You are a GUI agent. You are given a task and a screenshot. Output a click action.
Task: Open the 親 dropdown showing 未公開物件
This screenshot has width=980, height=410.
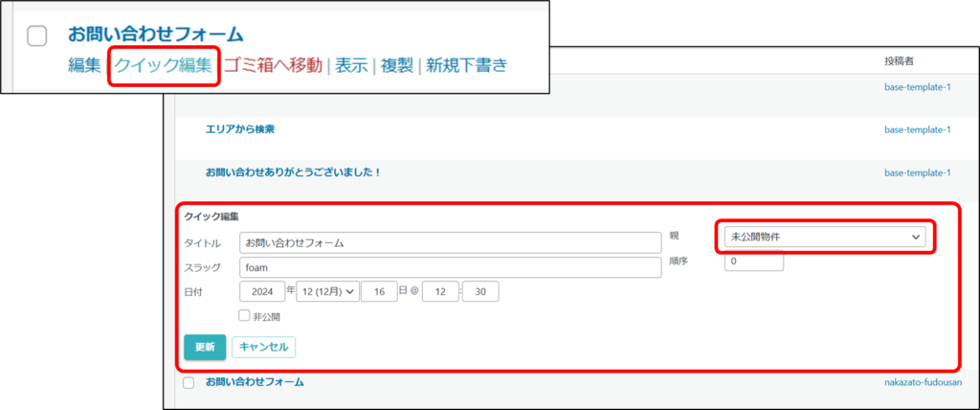823,236
